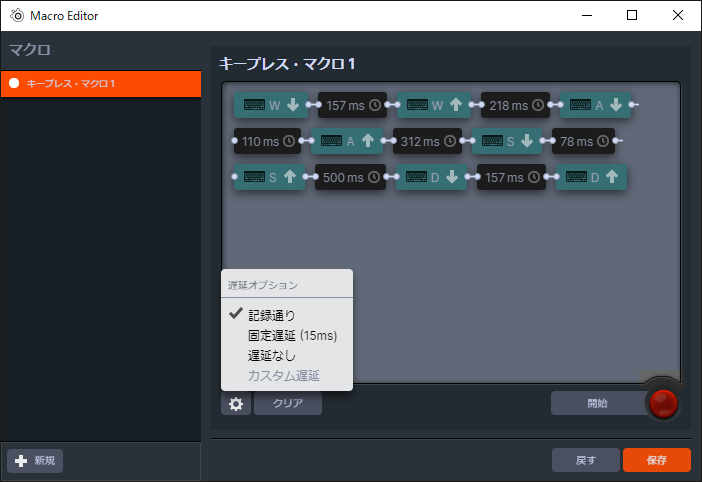Click the マクロ panel heading
This screenshot has width=702, height=482.
pyautogui.click(x=30, y=50)
